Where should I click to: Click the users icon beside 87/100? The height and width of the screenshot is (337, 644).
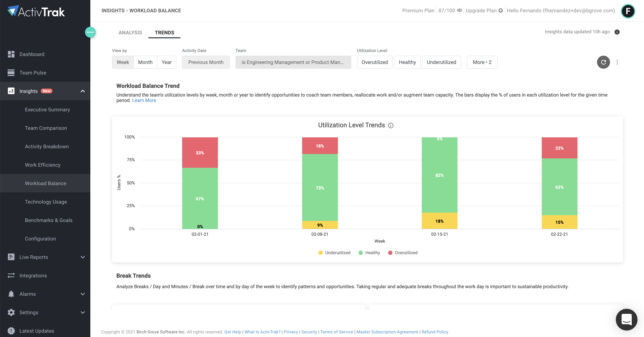460,10
